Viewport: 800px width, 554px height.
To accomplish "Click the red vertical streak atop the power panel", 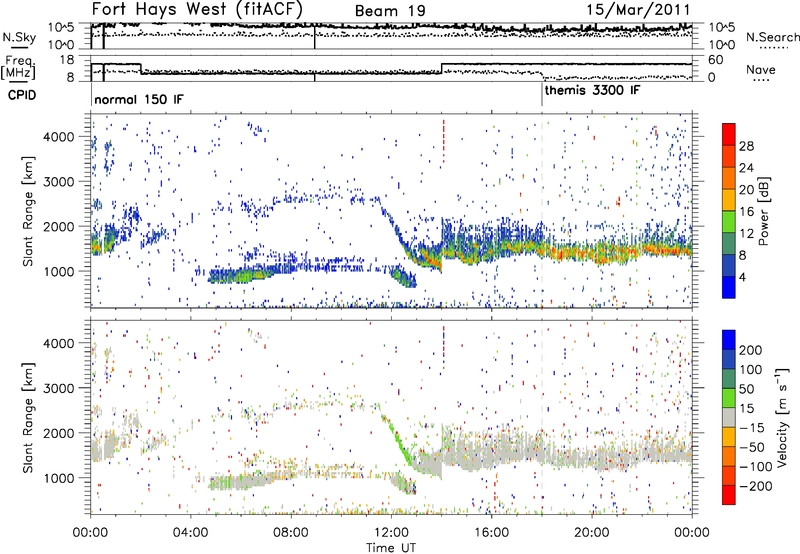I will (x=443, y=142).
